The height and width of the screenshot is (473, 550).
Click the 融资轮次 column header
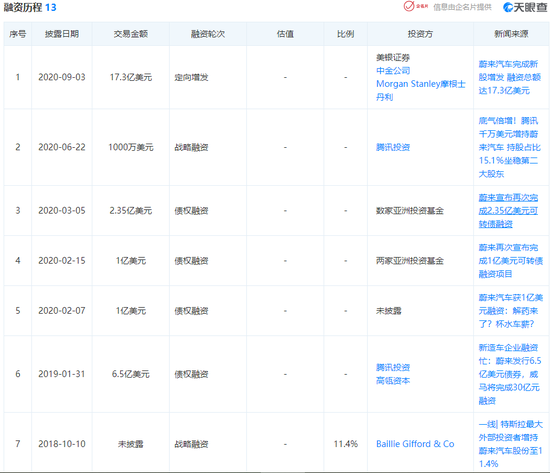208,34
